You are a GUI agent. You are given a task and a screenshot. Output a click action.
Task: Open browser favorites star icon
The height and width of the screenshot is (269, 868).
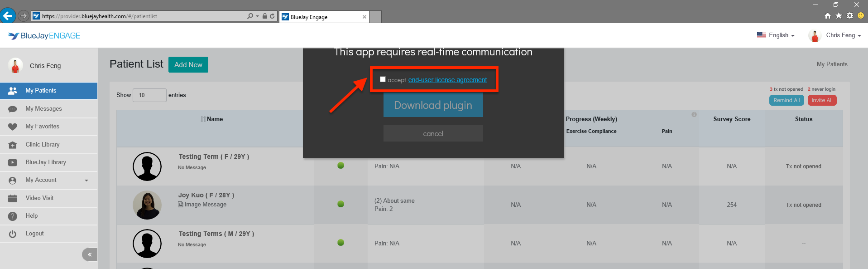pos(839,15)
